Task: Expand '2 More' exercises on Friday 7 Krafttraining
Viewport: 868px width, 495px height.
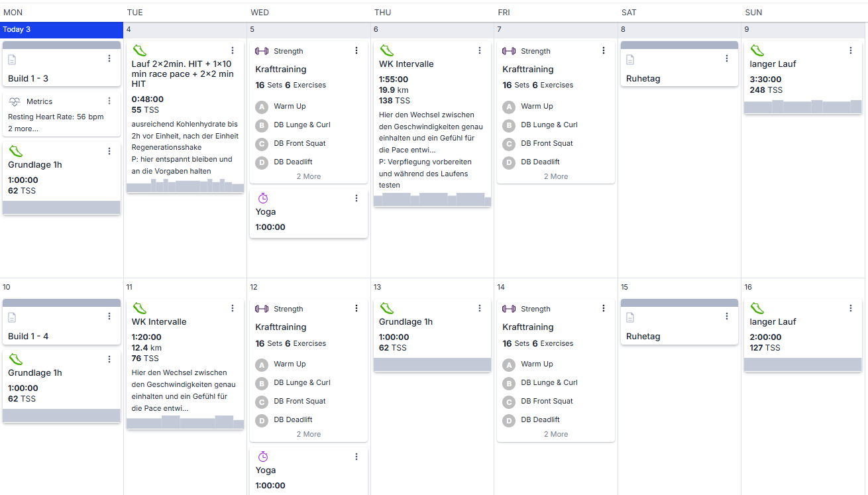Action: pyautogui.click(x=555, y=176)
